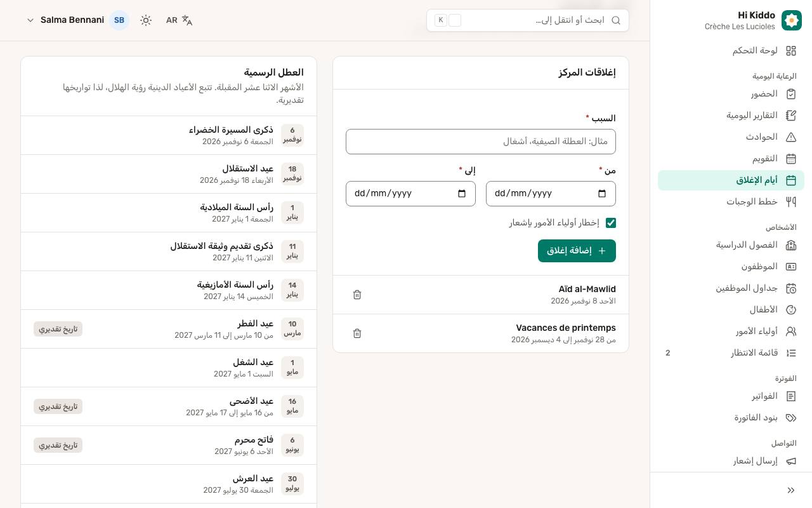This screenshot has width=812, height=508.
Task: Navigate to بنود الفاتورة
Action: pos(731,418)
